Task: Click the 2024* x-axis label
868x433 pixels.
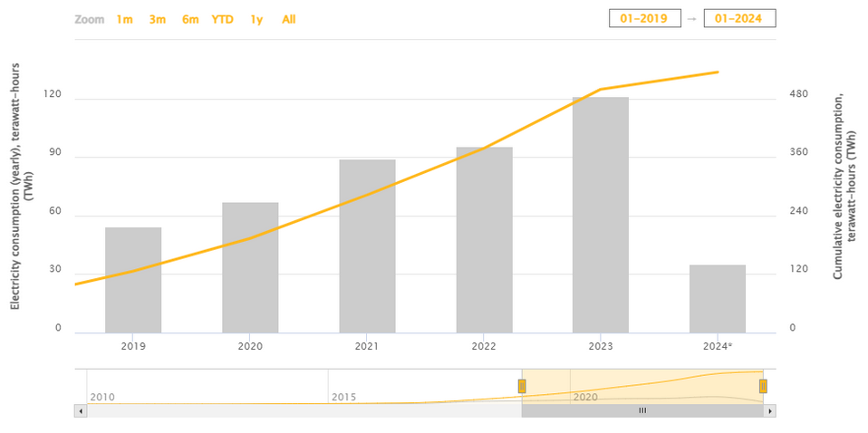Action: tap(718, 347)
